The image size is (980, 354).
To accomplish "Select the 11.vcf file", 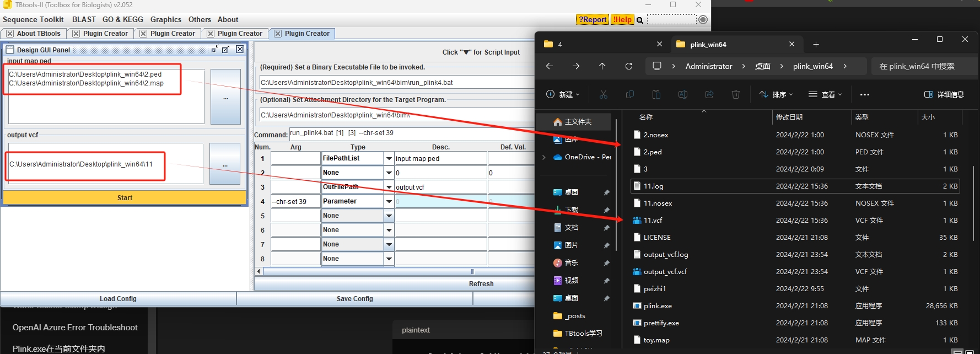I will pyautogui.click(x=653, y=221).
